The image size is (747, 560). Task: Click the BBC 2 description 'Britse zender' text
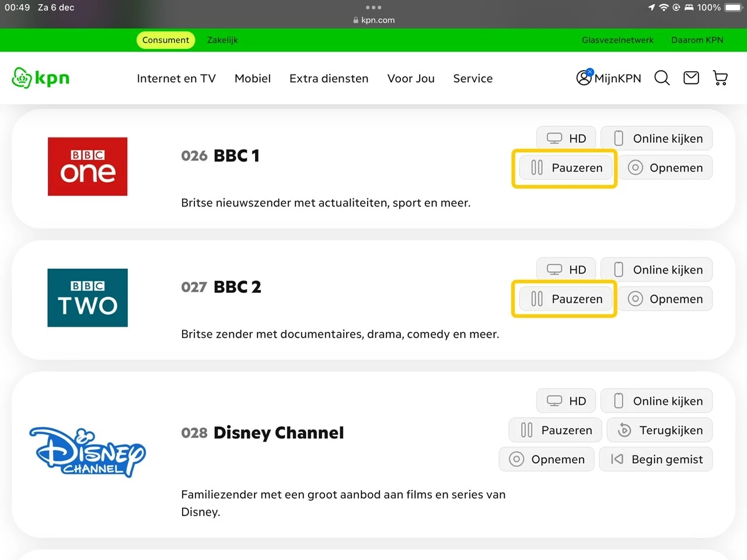coord(340,334)
